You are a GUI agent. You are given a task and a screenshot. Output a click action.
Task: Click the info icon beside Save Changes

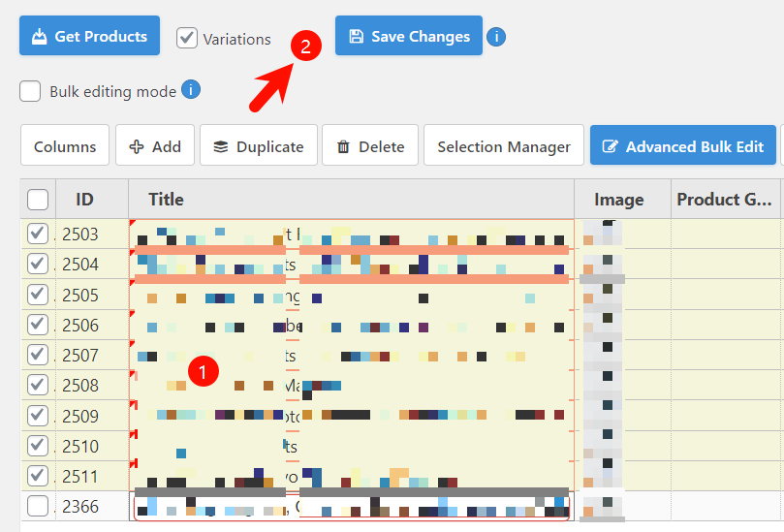[496, 37]
